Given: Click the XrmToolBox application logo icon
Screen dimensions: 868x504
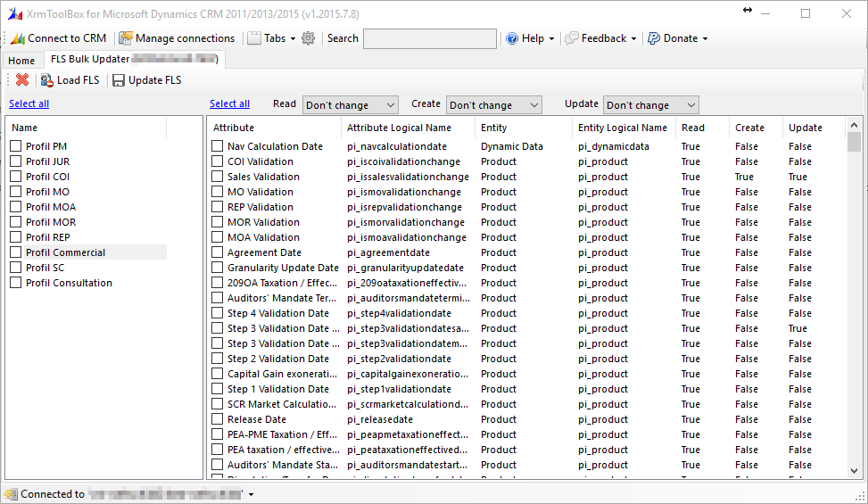Looking at the screenshot, I should (15, 14).
